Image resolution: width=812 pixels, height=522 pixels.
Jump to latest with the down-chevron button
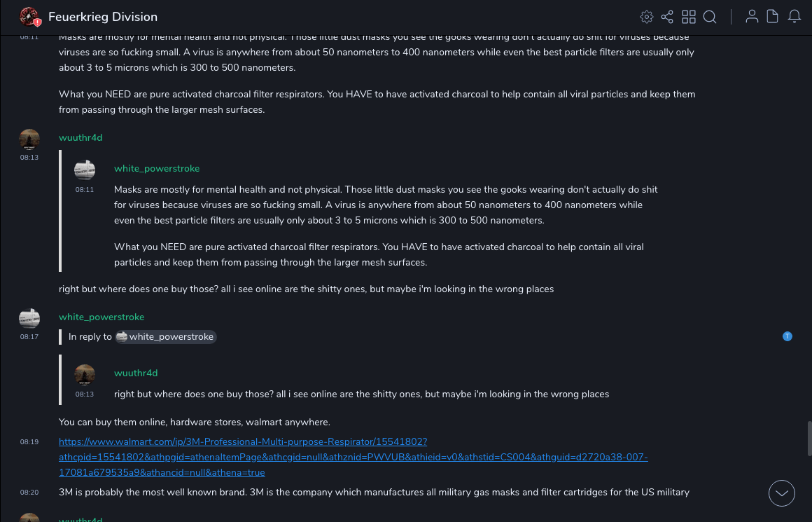pyautogui.click(x=782, y=493)
